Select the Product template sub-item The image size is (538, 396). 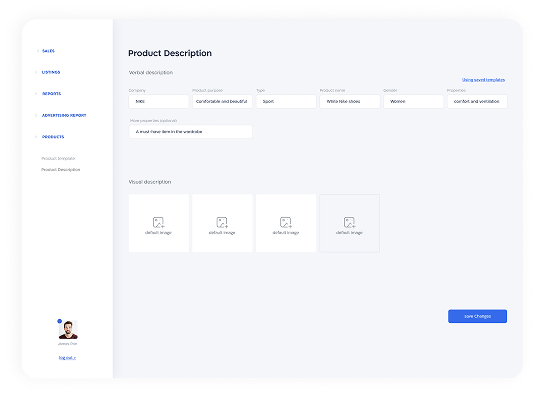point(58,159)
